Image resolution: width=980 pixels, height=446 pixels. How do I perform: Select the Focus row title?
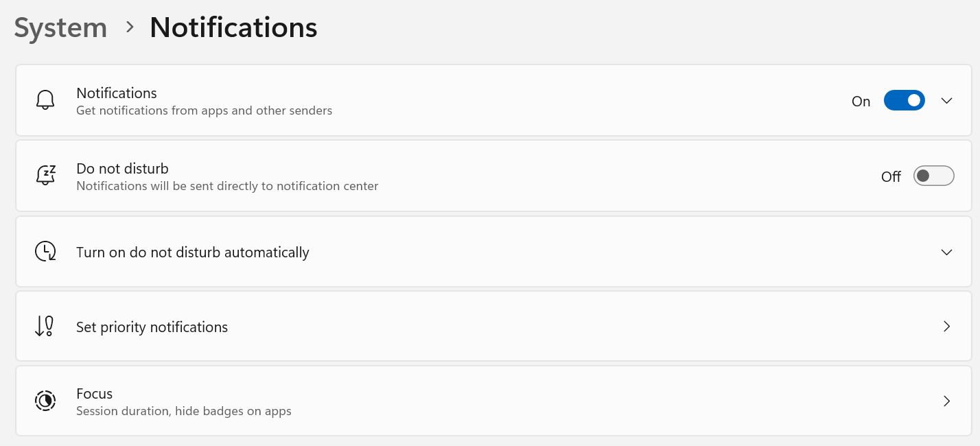[x=94, y=394]
